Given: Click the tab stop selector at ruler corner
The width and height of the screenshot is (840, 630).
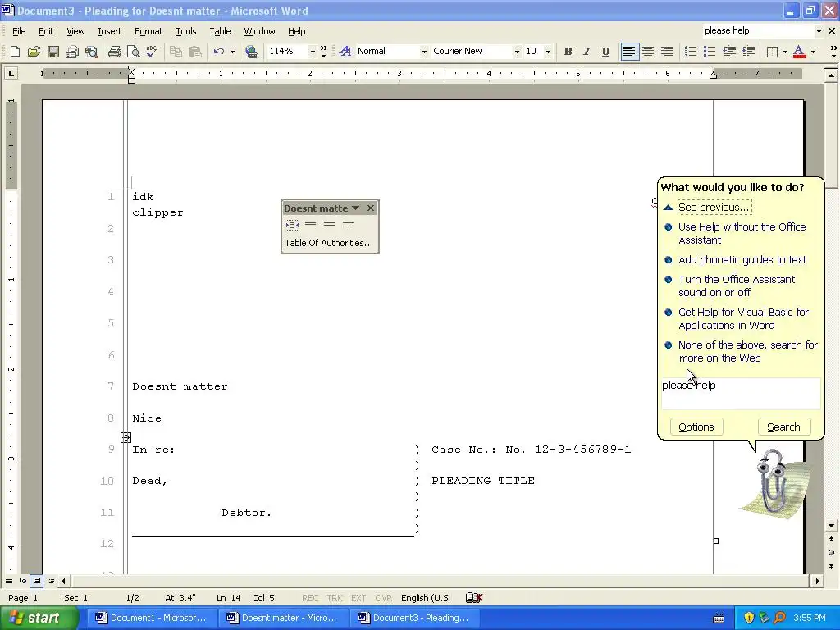Looking at the screenshot, I should [11, 73].
